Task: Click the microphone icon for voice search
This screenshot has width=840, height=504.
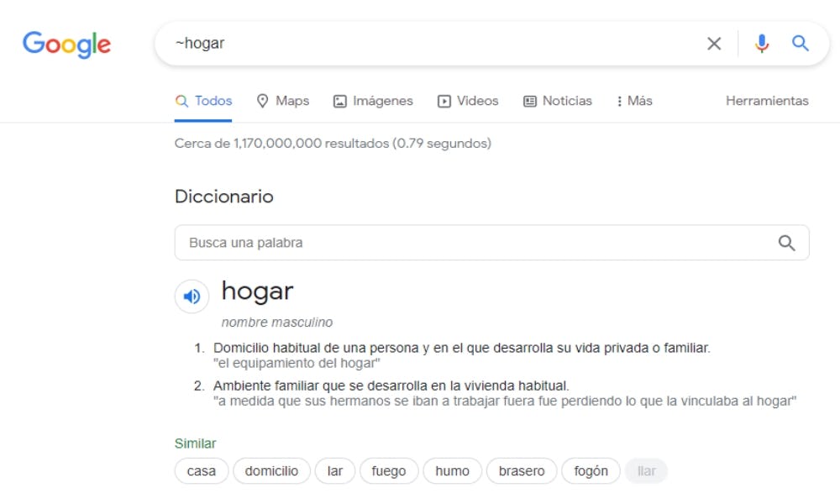Action: click(762, 44)
